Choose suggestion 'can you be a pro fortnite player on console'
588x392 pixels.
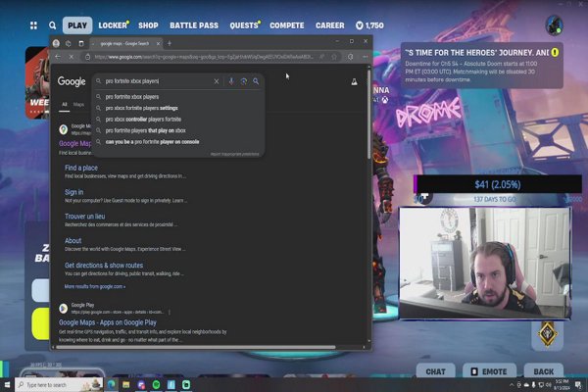coord(178,142)
